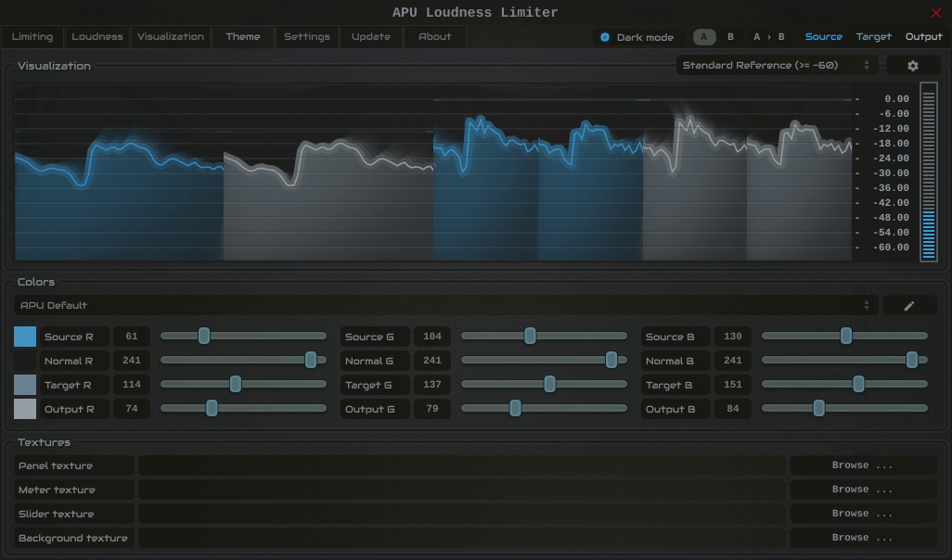This screenshot has height=560, width=952.
Task: Click the Target G slider
Action: (544, 385)
